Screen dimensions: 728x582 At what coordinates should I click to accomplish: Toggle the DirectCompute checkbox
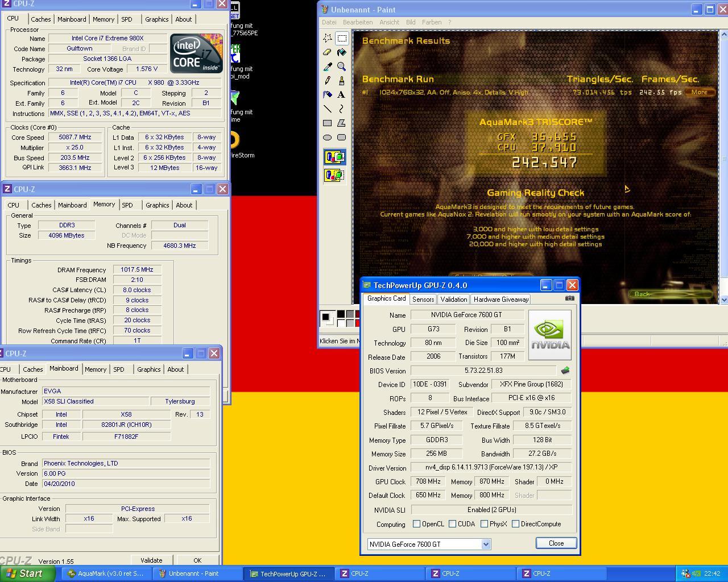click(x=515, y=524)
